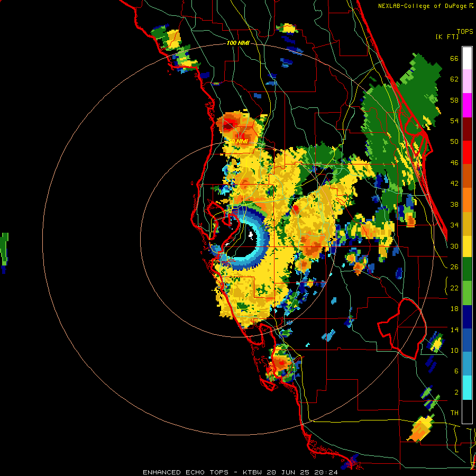Click the 2 legend value
Image resolution: width=476 pixels, height=476 pixels.
click(456, 392)
